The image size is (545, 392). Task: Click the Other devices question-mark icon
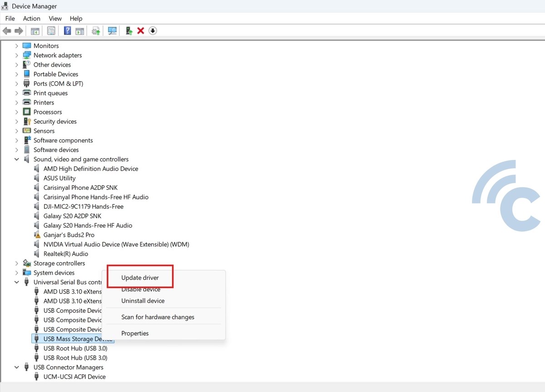[x=27, y=65]
